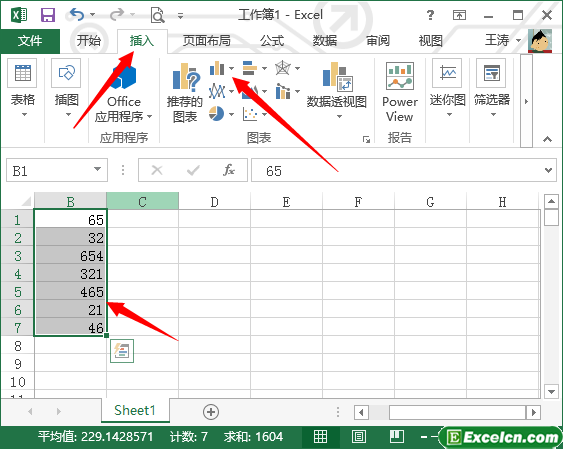Click the Save icon in quick access toolbar
563x449 pixels.
coord(48,15)
